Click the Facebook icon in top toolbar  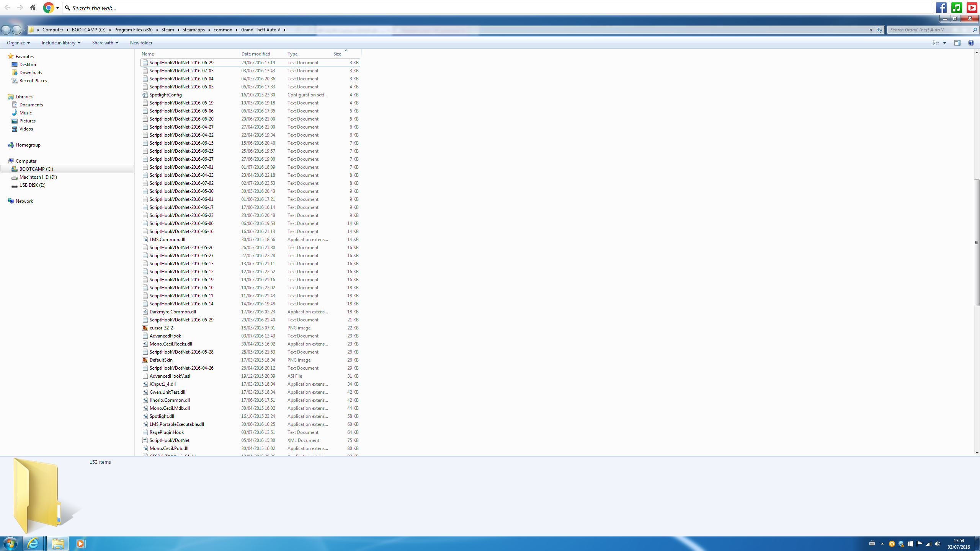[x=941, y=8]
